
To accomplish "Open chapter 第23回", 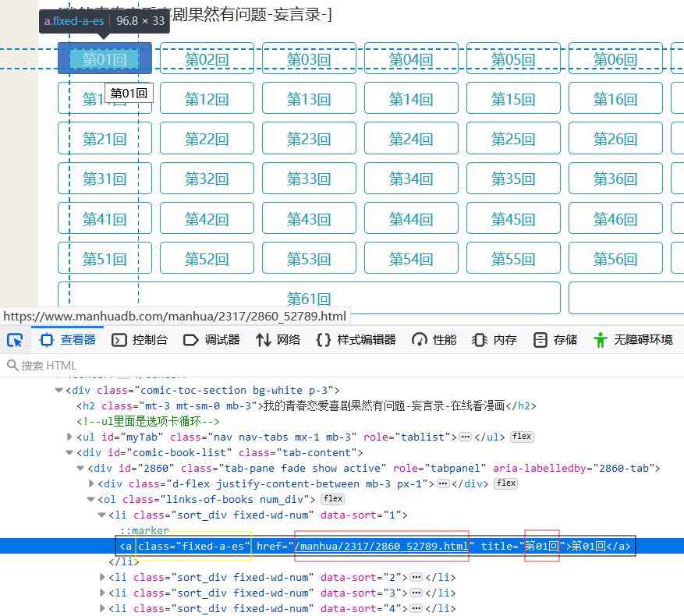I will [309, 138].
